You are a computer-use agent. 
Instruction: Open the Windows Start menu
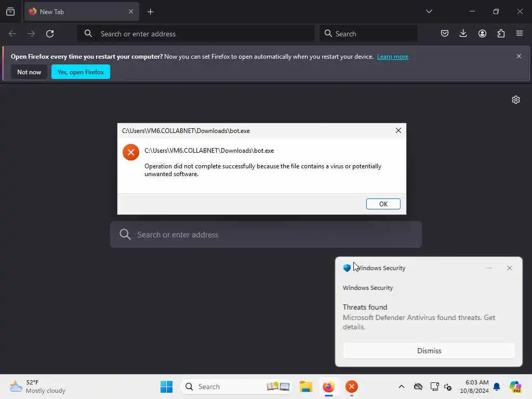pos(166,387)
